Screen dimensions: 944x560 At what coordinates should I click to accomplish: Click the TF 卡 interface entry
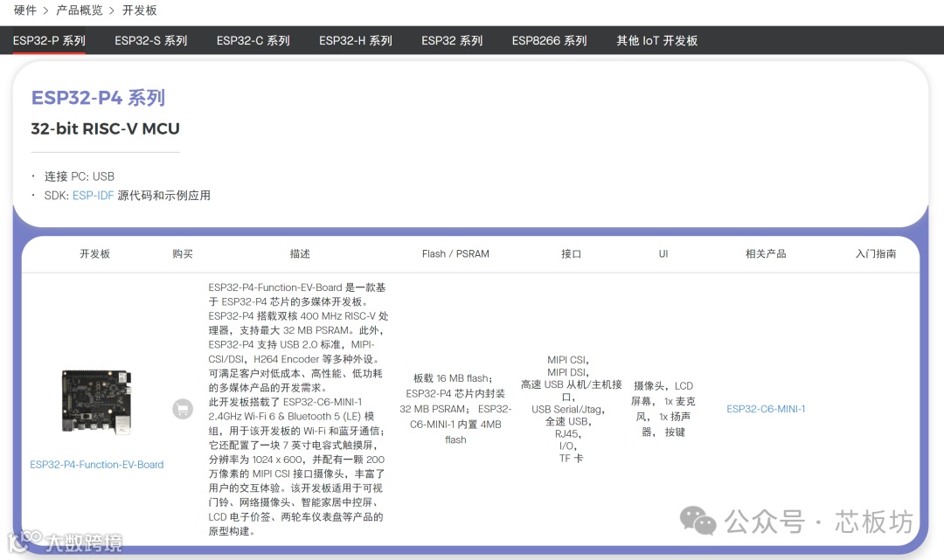click(x=572, y=459)
